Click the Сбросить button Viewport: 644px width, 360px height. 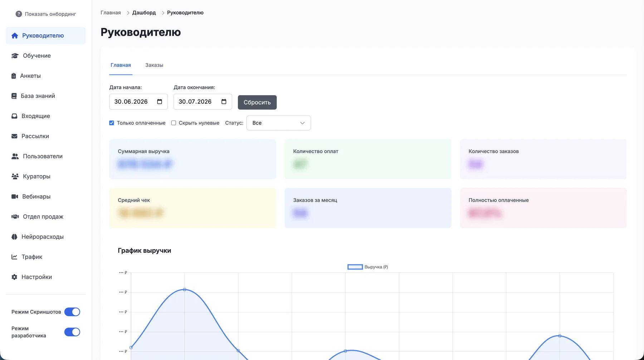pos(257,102)
